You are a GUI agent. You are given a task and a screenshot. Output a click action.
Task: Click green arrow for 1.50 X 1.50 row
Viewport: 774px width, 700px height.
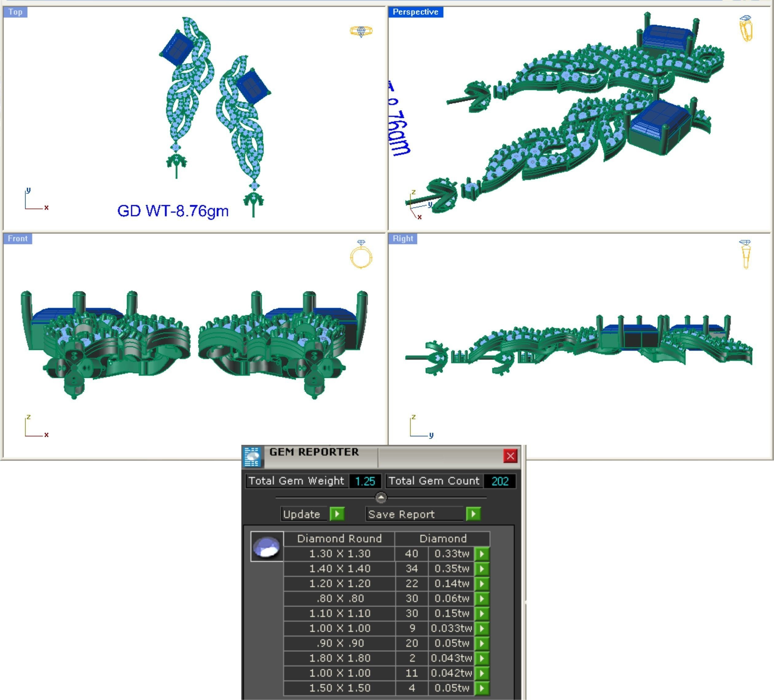pyautogui.click(x=482, y=688)
